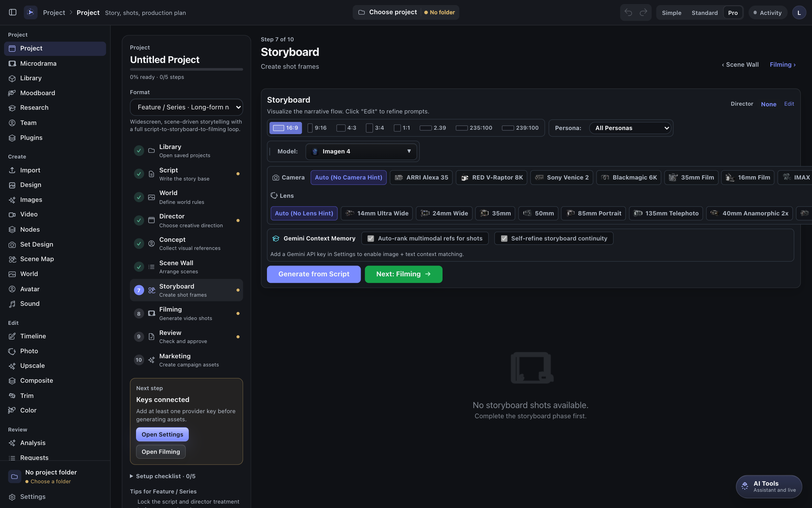Click Open Settings button
Image resolution: width=812 pixels, height=508 pixels.
pyautogui.click(x=162, y=435)
